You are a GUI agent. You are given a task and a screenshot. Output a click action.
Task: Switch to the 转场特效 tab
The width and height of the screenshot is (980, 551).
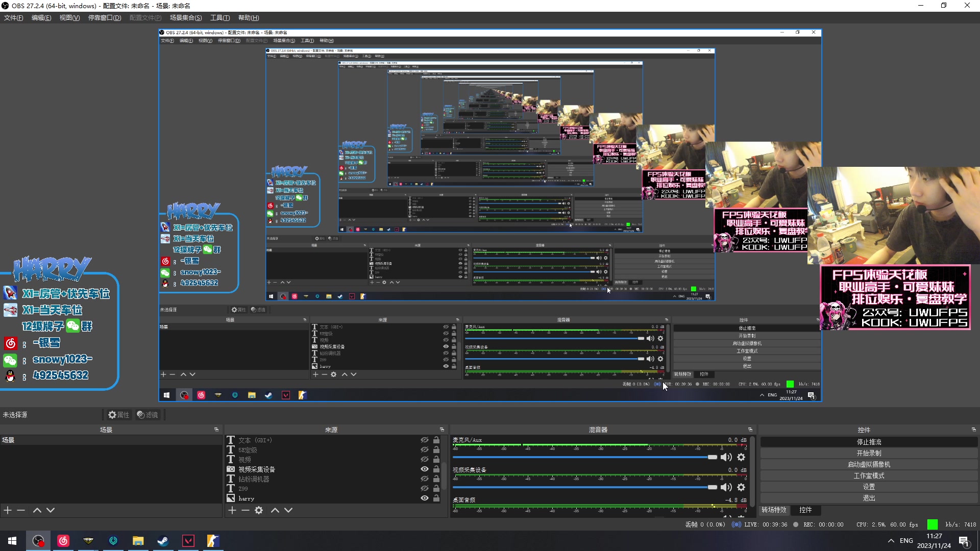(x=774, y=510)
